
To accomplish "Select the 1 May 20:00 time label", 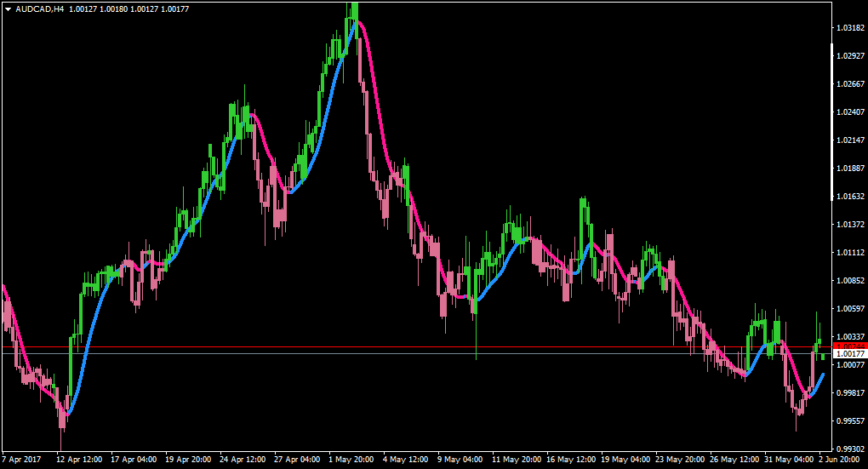I will coord(351,460).
